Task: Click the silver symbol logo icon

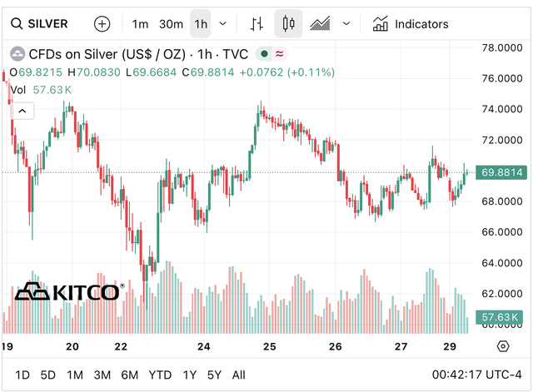Action: coord(17,55)
